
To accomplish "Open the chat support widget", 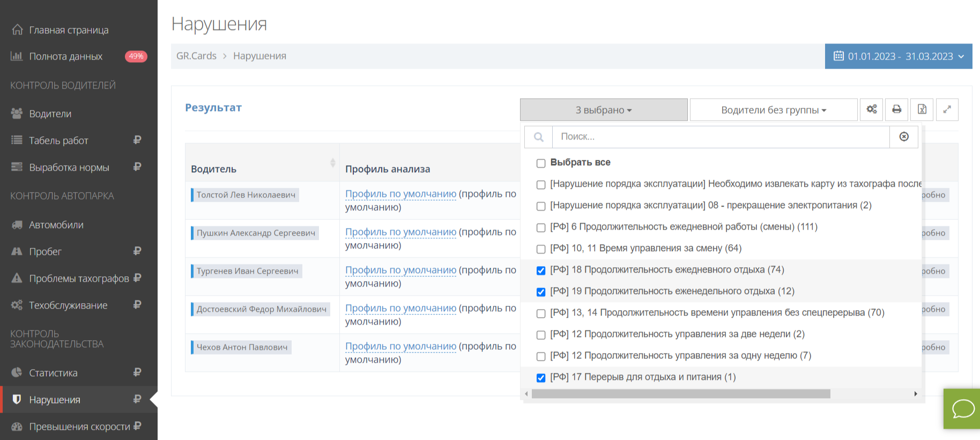I will [x=962, y=409].
